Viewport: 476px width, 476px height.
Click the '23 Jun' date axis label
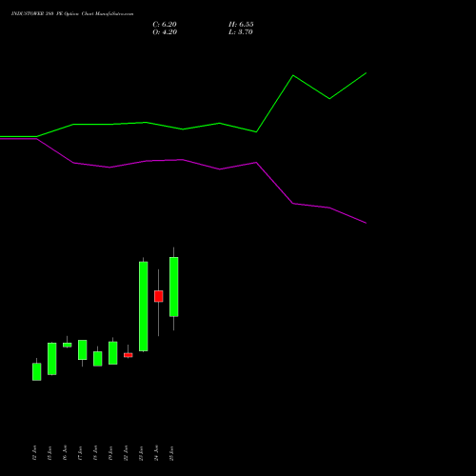pyautogui.click(x=141, y=453)
